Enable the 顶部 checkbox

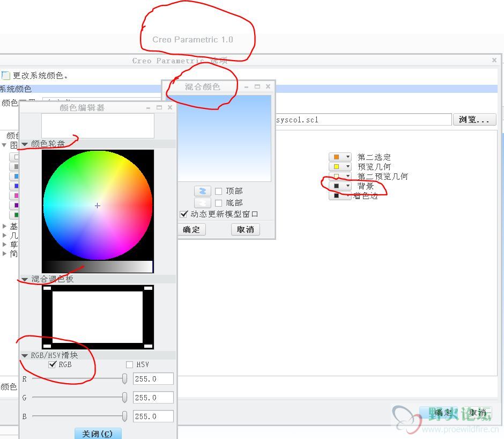(x=218, y=191)
